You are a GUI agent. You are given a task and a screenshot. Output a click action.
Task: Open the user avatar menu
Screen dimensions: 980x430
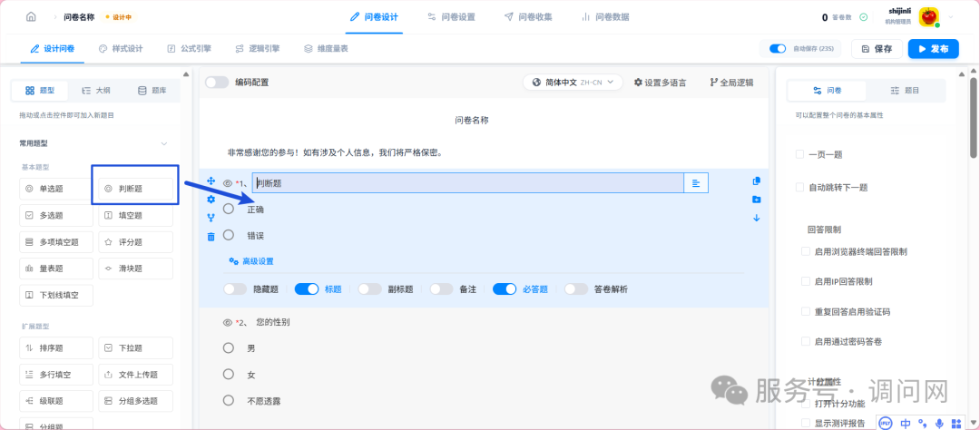tap(929, 17)
